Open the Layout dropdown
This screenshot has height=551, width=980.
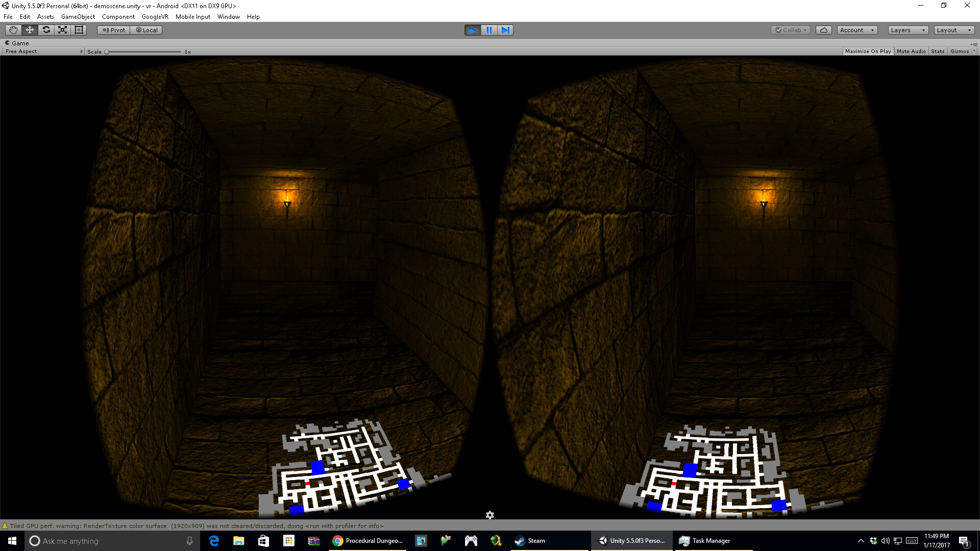[953, 30]
